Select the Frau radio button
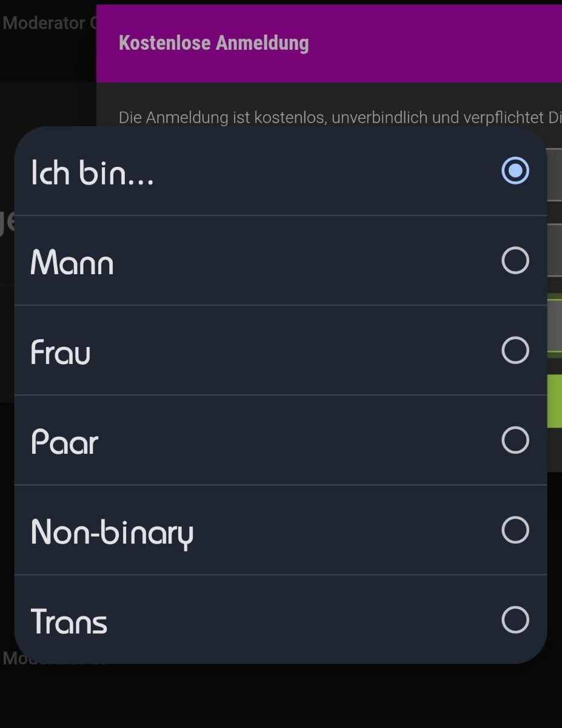 pos(515,351)
